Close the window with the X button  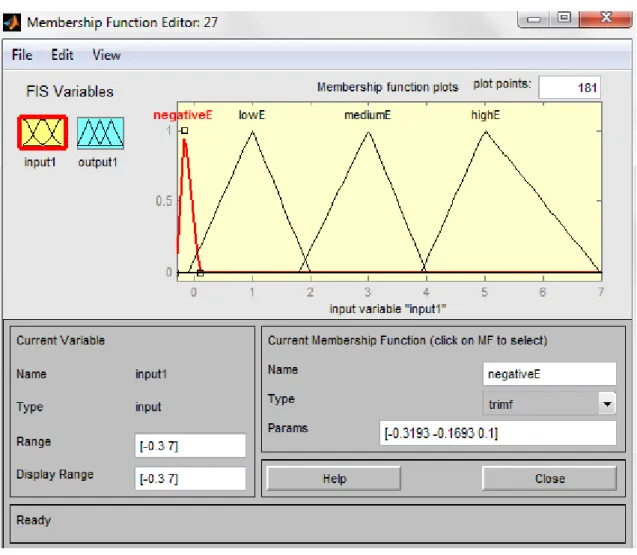coord(606,18)
